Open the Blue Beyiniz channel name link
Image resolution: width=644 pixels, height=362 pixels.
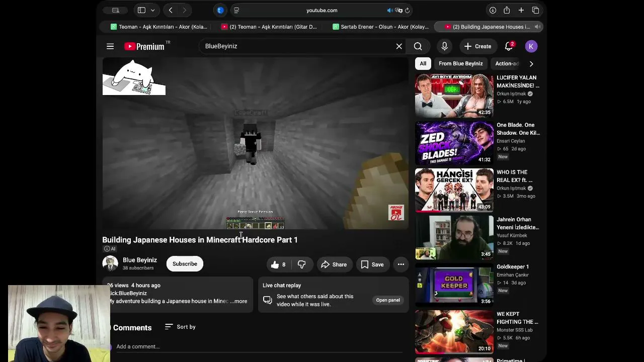tap(140, 260)
